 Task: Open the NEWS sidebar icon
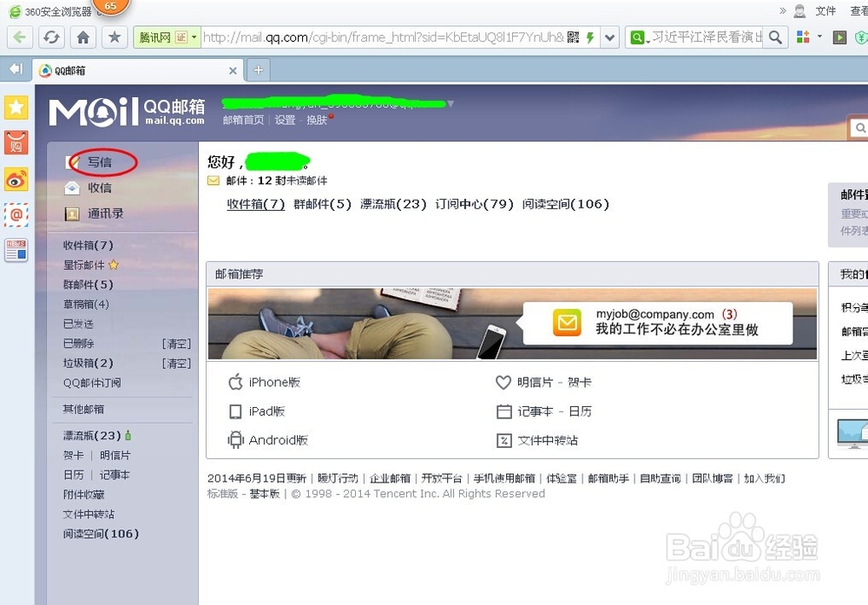pos(16,250)
